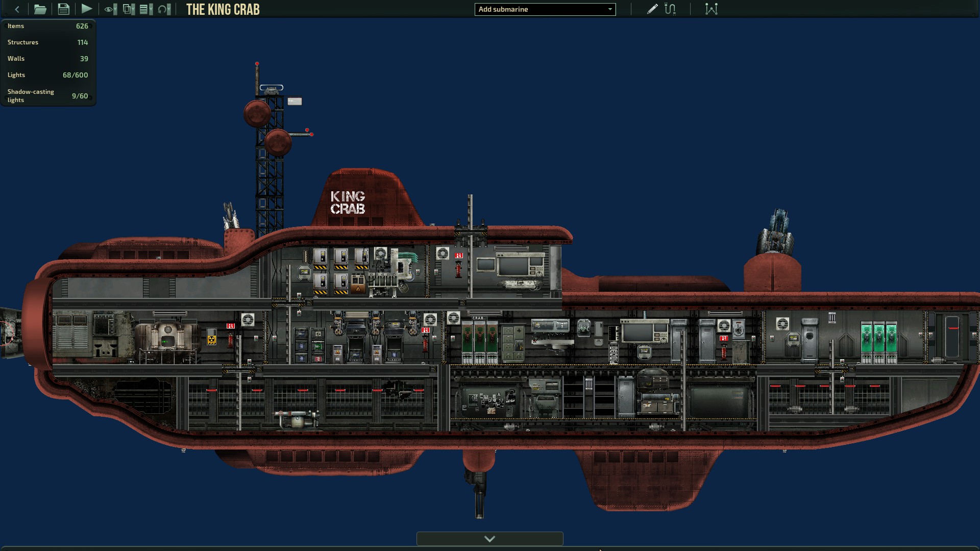Expand the dropdown beside the stacked list icon
The width and height of the screenshot is (980, 551).
tap(151, 9)
